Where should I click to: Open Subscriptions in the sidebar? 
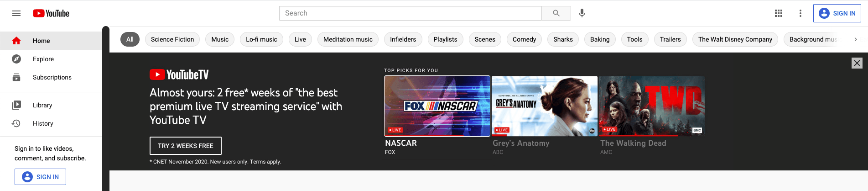pos(51,77)
